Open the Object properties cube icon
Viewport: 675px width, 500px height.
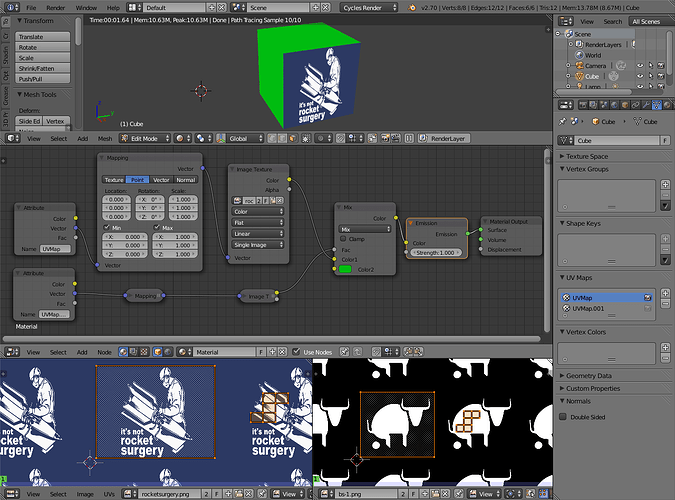(x=625, y=105)
